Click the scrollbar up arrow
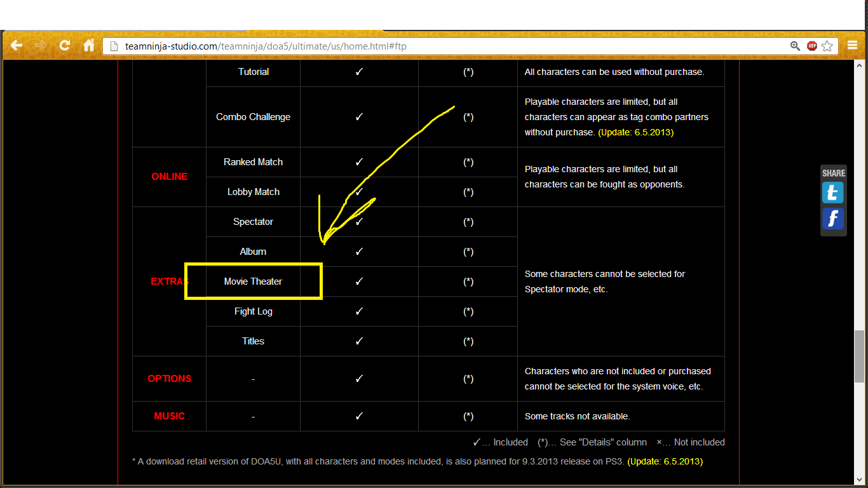 tap(859, 65)
